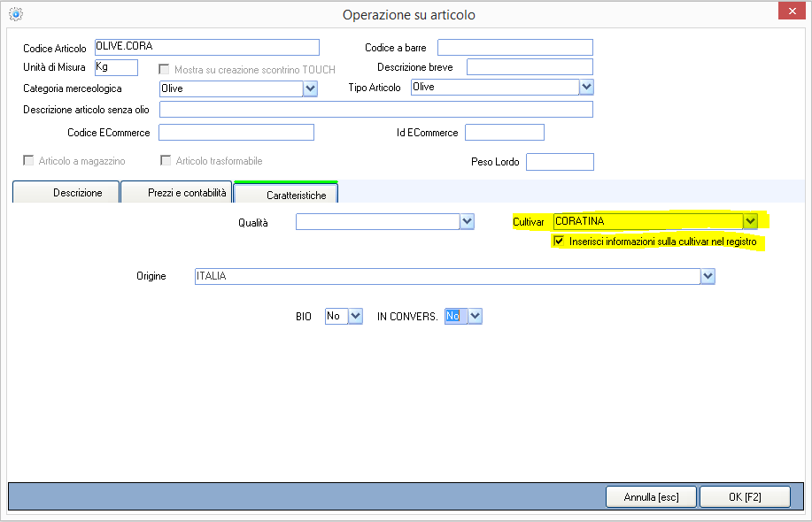Screen dimensions: 812x522
Task: Open the Origine dropdown arrow
Action: [708, 276]
